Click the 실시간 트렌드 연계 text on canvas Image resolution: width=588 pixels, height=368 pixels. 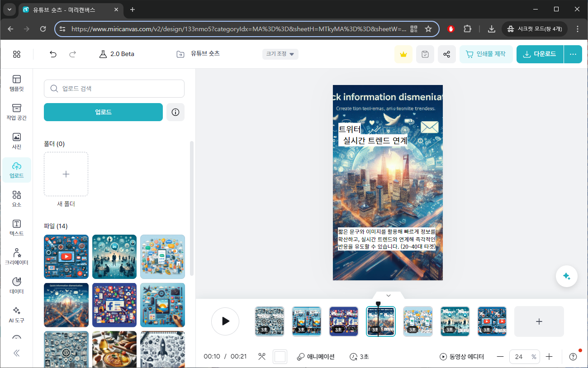pos(375,141)
